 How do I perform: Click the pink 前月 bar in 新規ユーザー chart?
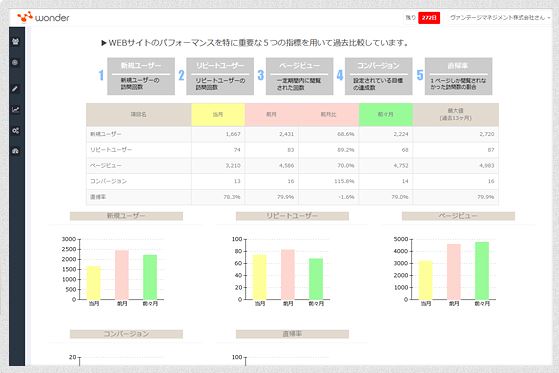coord(122,275)
